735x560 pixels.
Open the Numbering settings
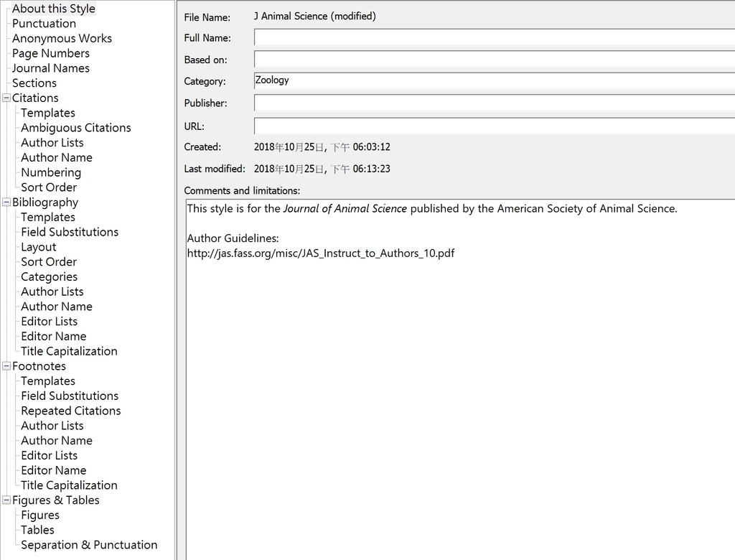click(x=51, y=172)
